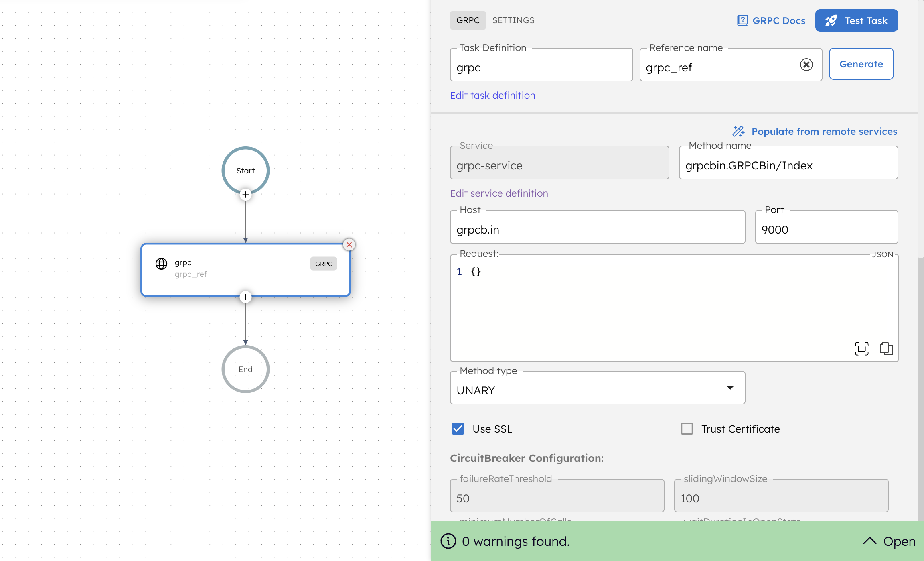This screenshot has height=561, width=924.
Task: Click the Host input field
Action: point(598,227)
